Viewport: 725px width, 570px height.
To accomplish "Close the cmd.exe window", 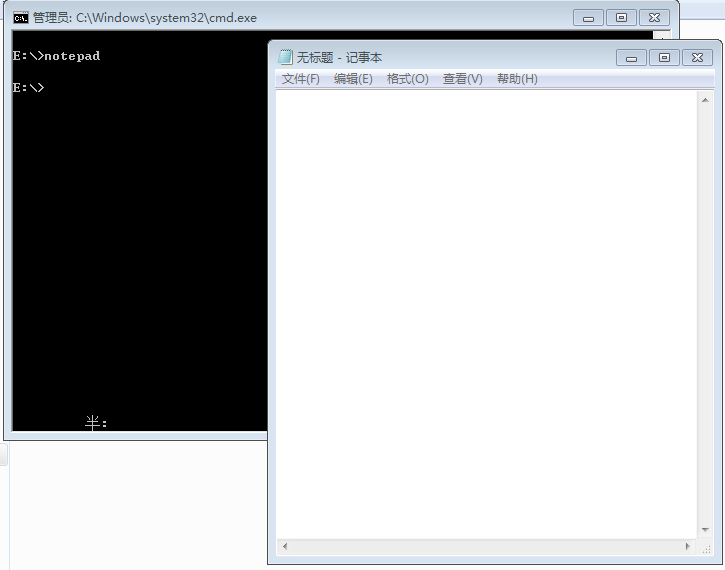I will 654,18.
